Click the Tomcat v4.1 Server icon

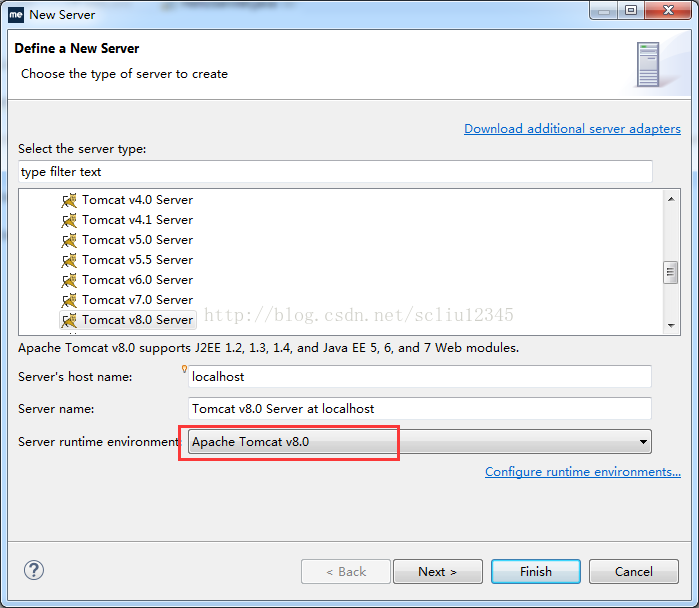click(x=69, y=220)
